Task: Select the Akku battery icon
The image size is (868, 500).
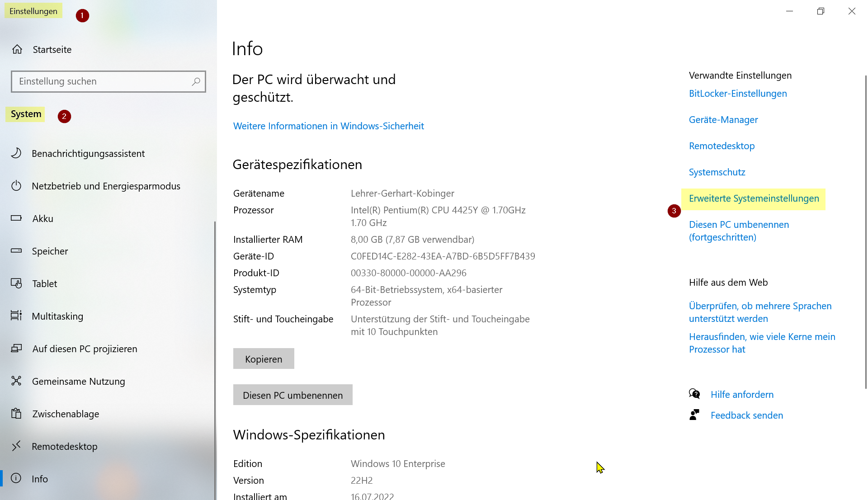Action: 16,218
